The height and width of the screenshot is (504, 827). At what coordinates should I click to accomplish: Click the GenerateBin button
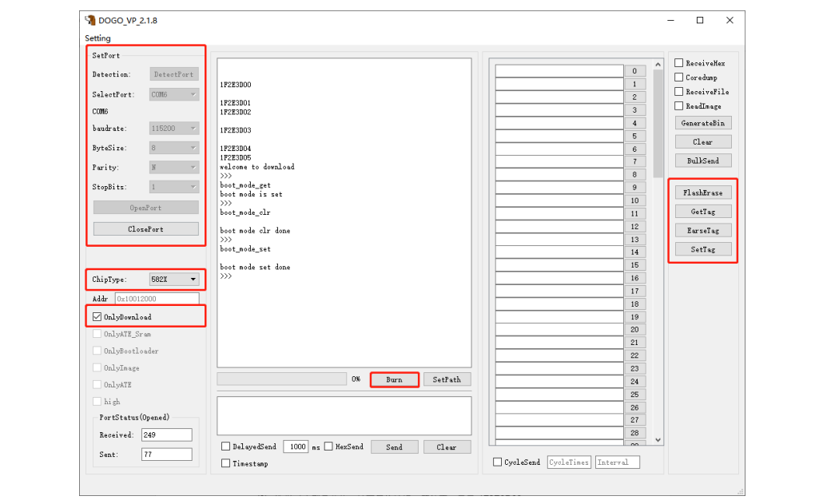[x=703, y=123]
